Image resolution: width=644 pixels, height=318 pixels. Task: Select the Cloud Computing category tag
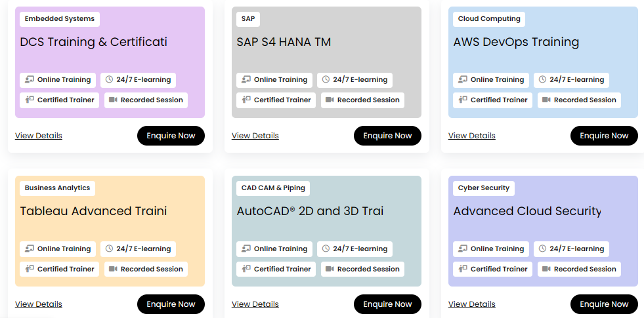click(x=489, y=19)
